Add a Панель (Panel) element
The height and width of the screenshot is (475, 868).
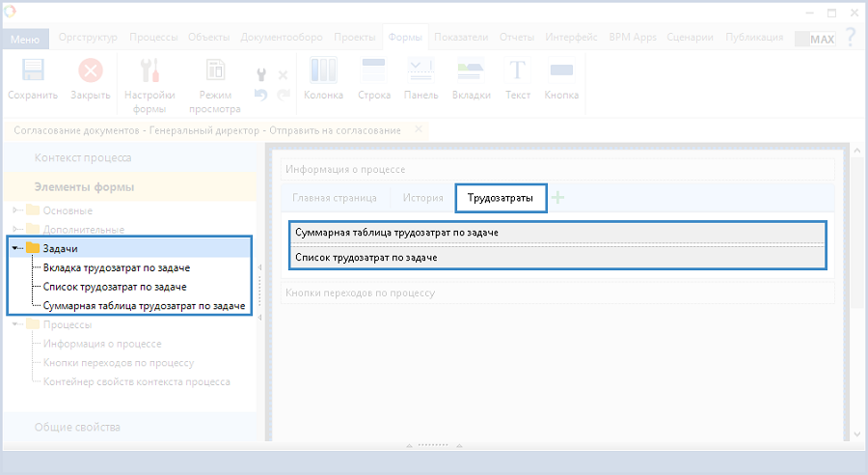(420, 71)
